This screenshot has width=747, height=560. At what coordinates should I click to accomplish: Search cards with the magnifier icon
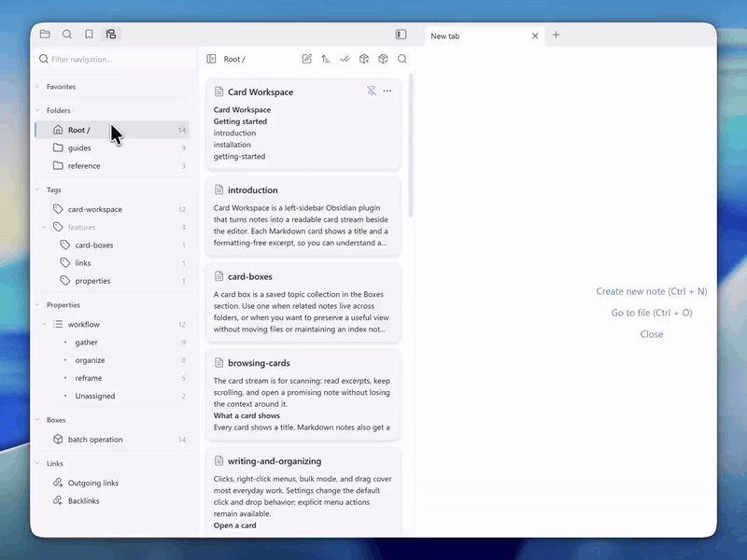tap(402, 59)
